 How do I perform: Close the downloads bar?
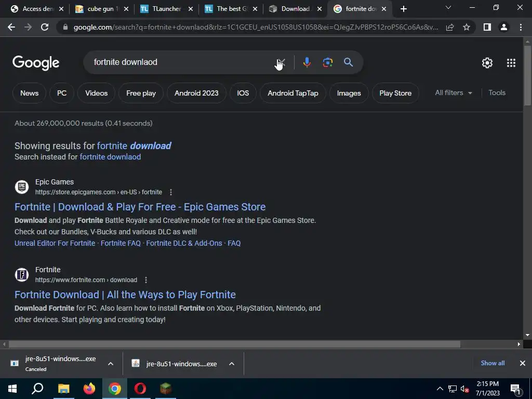point(523,363)
